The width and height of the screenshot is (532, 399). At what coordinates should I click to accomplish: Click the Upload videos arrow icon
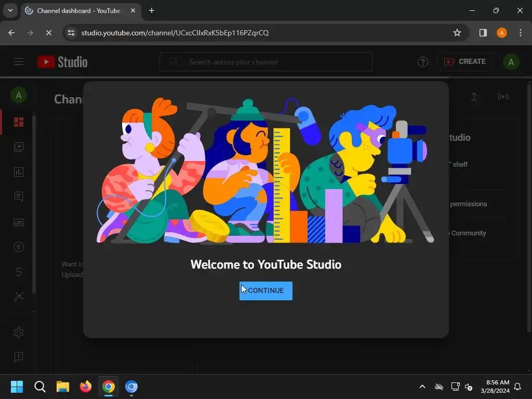[x=474, y=97]
